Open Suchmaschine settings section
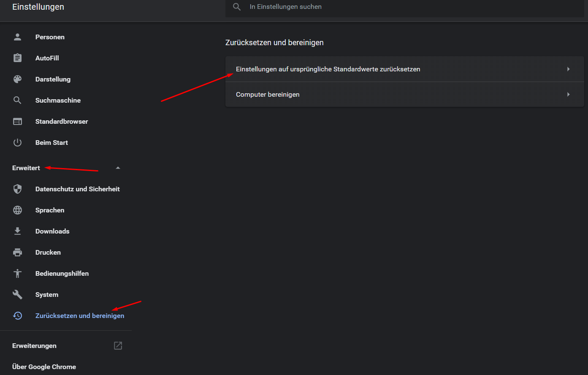This screenshot has width=588, height=375. 58,100
